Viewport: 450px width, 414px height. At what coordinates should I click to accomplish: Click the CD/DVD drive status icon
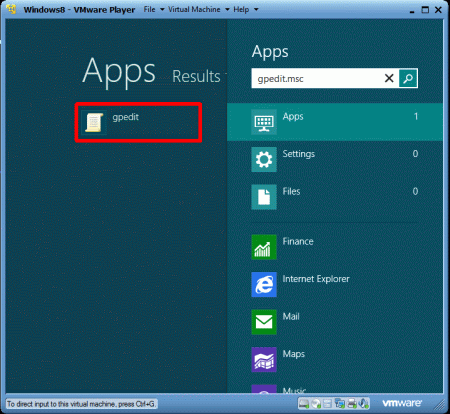click(x=316, y=403)
